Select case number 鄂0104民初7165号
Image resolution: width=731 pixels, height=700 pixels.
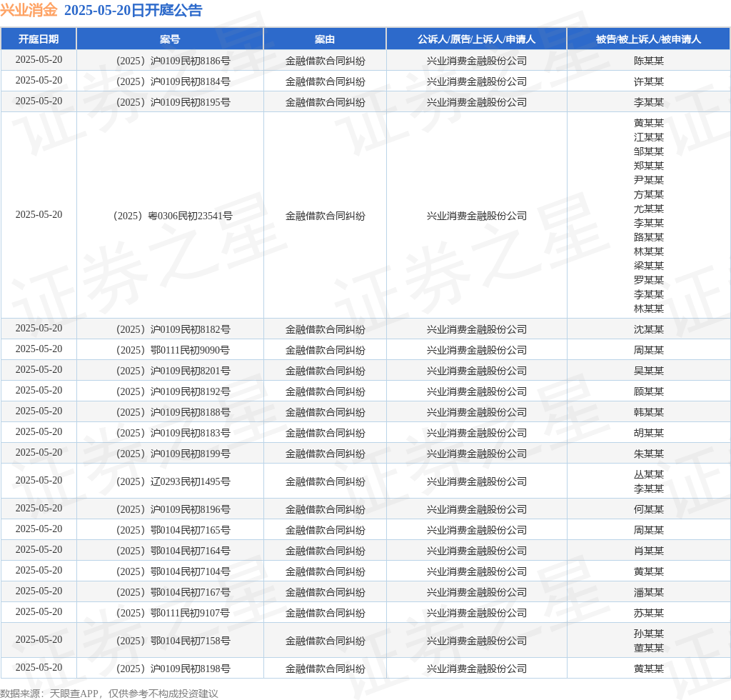tap(173, 530)
